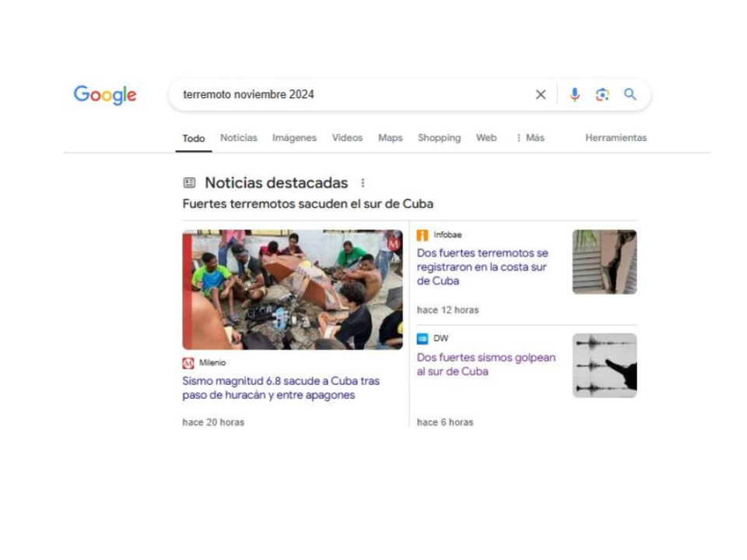The height and width of the screenshot is (560, 747).
Task: Open the Herramientas search tools
Action: [615, 138]
